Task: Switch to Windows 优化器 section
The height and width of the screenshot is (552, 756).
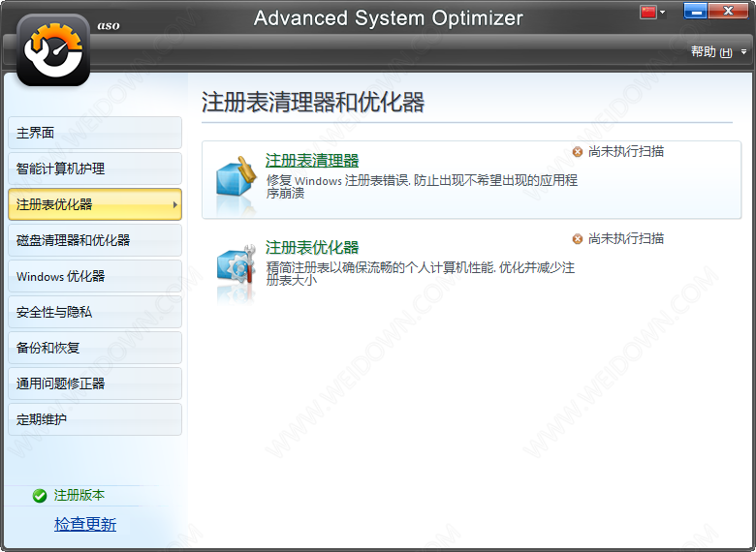Action: 94,276
